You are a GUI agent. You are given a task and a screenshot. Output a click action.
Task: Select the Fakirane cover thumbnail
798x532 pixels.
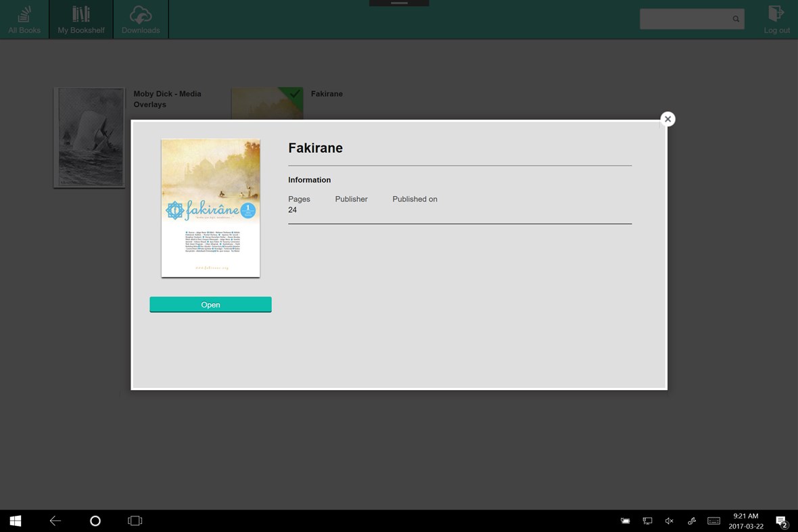click(210, 208)
